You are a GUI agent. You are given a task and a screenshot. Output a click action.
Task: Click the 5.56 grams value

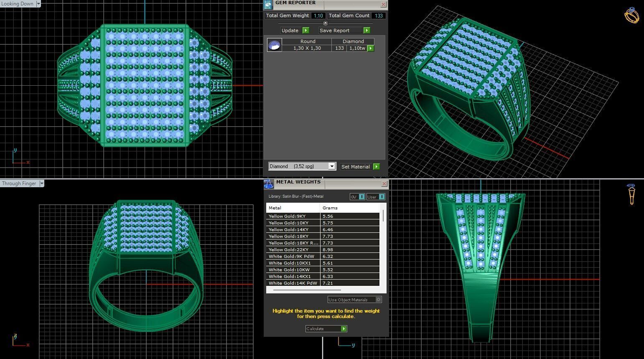[328, 216]
